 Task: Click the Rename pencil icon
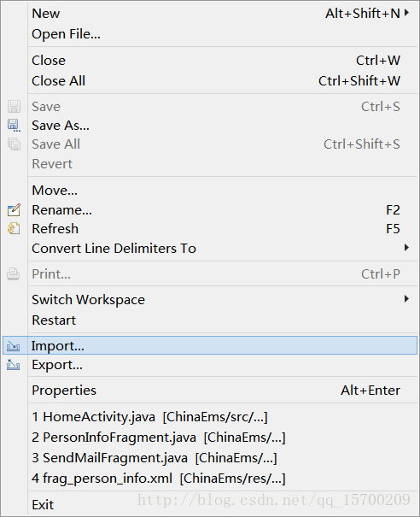point(14,210)
